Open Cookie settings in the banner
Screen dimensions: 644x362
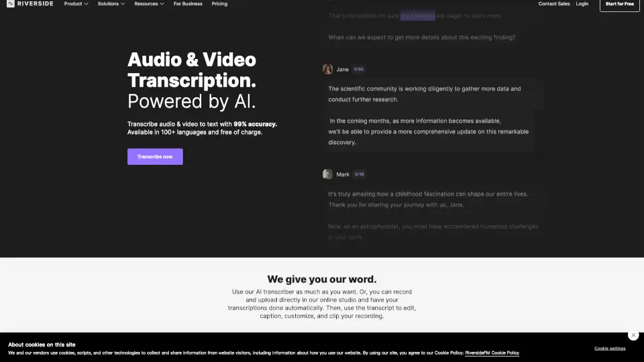pos(610,349)
